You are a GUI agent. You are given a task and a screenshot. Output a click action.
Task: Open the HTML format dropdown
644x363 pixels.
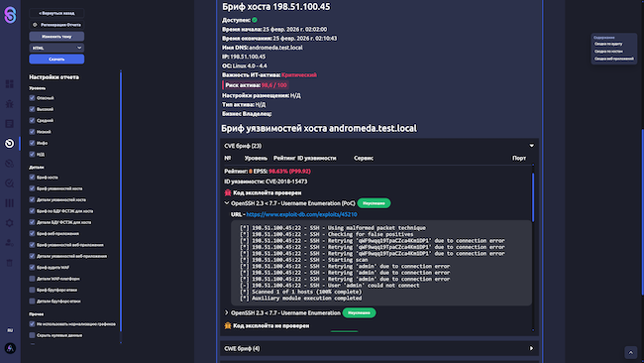(56, 48)
